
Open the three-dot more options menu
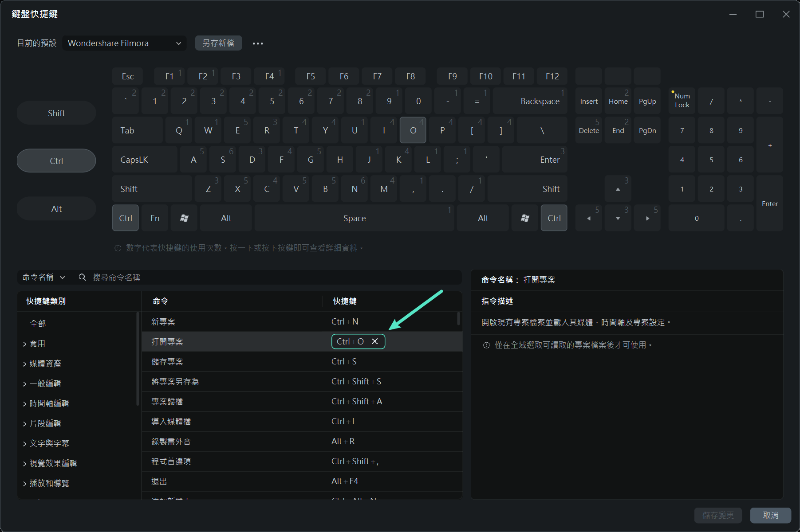point(258,43)
